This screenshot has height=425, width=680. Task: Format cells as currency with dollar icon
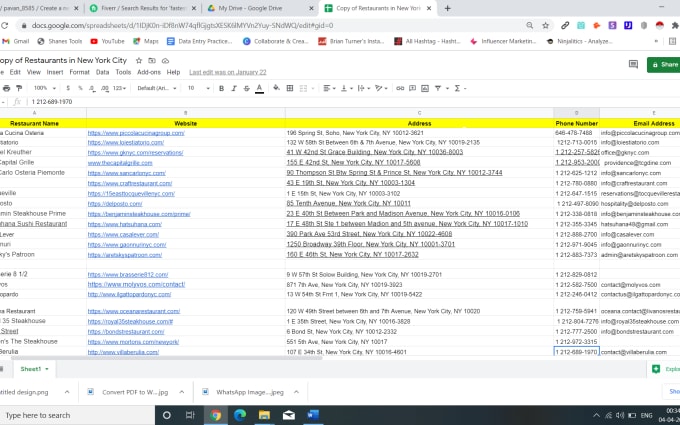pos(68,88)
